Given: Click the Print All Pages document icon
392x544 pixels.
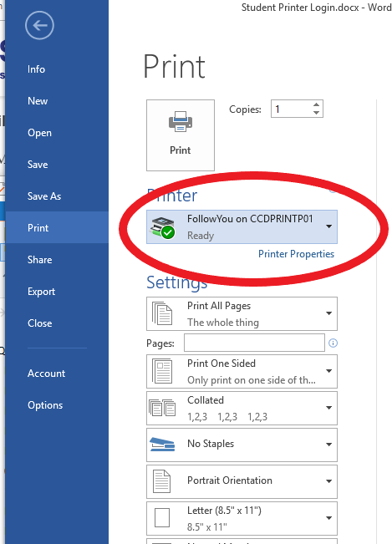Looking at the screenshot, I should [162, 313].
